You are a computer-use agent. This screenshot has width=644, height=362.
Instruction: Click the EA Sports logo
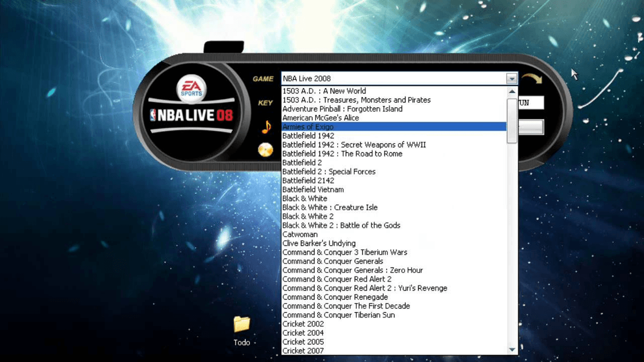tap(191, 88)
